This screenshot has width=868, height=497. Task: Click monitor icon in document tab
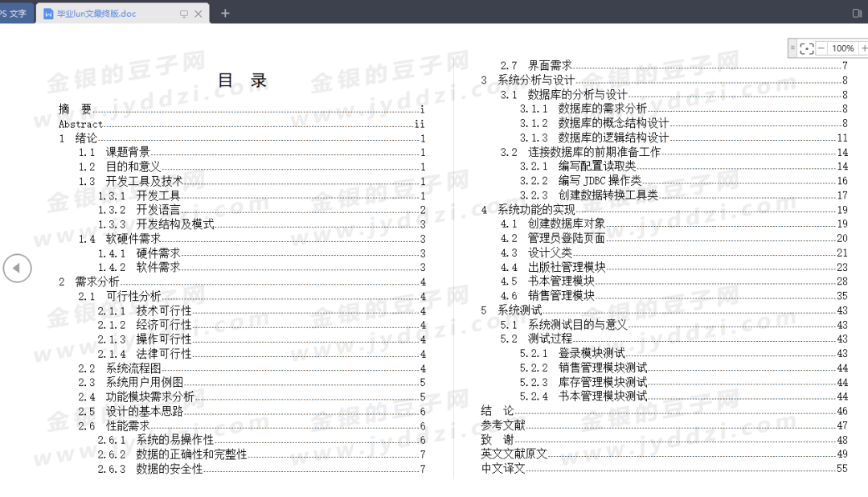click(184, 14)
